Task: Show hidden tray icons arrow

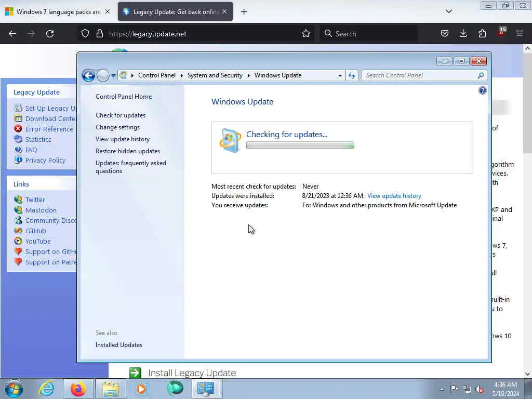Action: [x=442, y=389]
